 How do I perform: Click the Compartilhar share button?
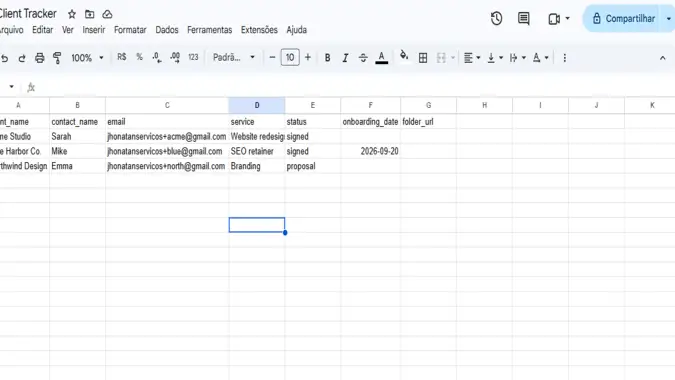click(624, 19)
